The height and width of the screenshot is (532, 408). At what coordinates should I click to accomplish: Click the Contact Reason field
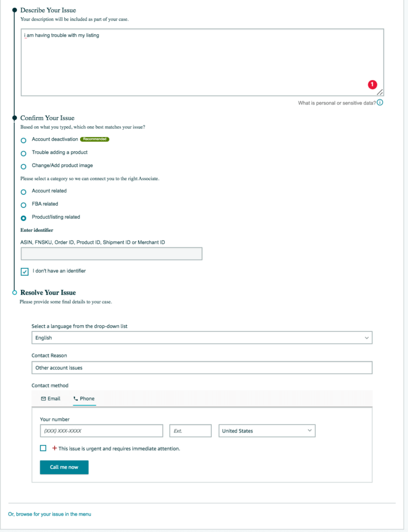pyautogui.click(x=202, y=368)
